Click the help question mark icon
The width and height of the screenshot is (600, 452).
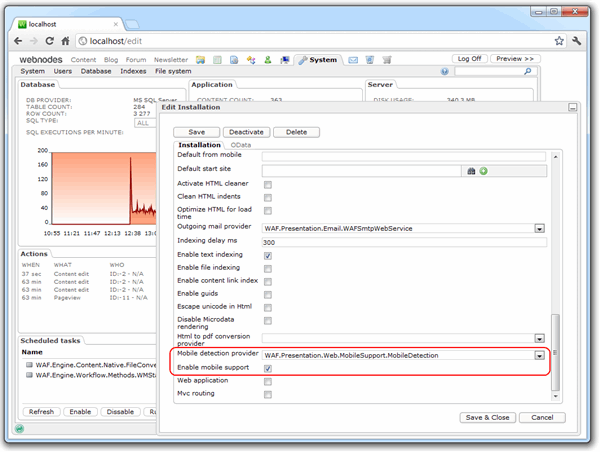(445, 72)
